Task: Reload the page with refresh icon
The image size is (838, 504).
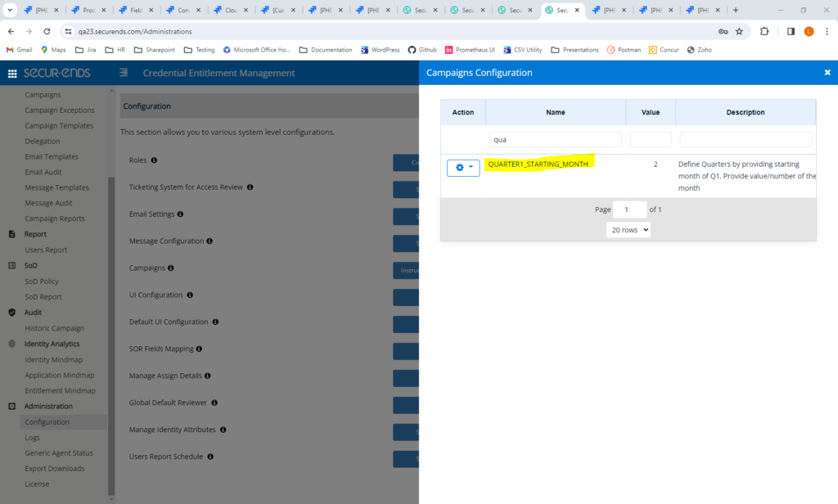Action: [47, 32]
